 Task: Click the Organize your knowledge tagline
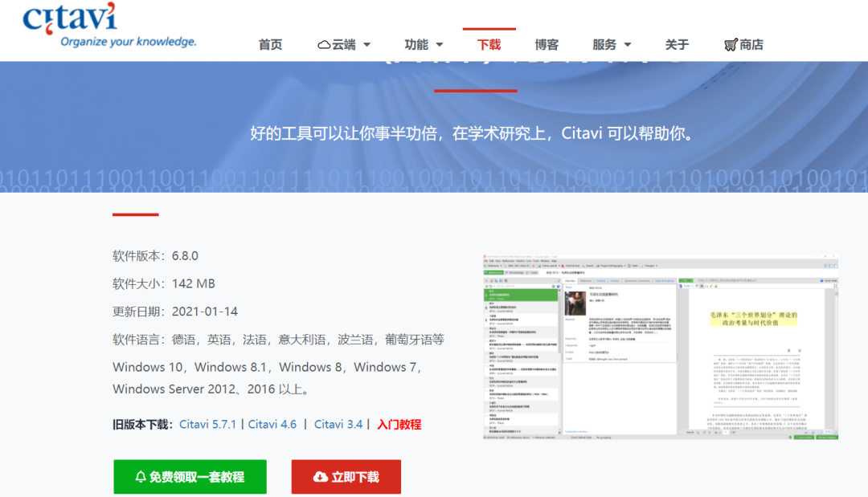pos(129,42)
